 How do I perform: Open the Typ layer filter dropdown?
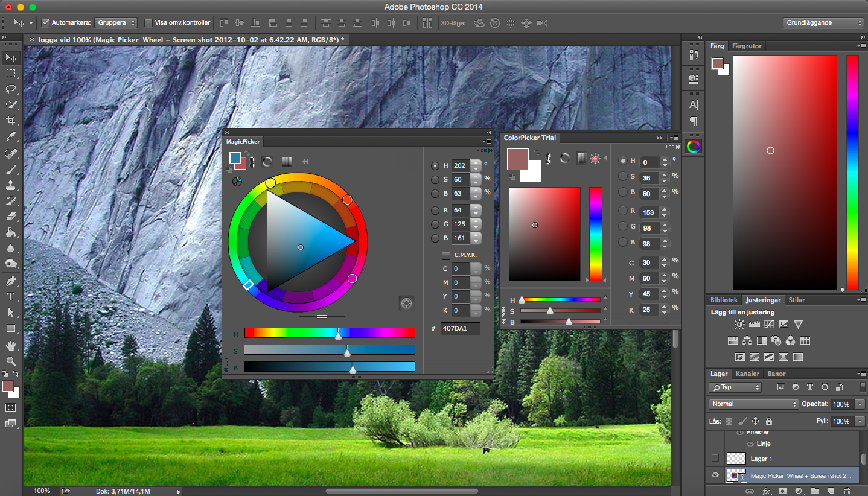[x=735, y=387]
